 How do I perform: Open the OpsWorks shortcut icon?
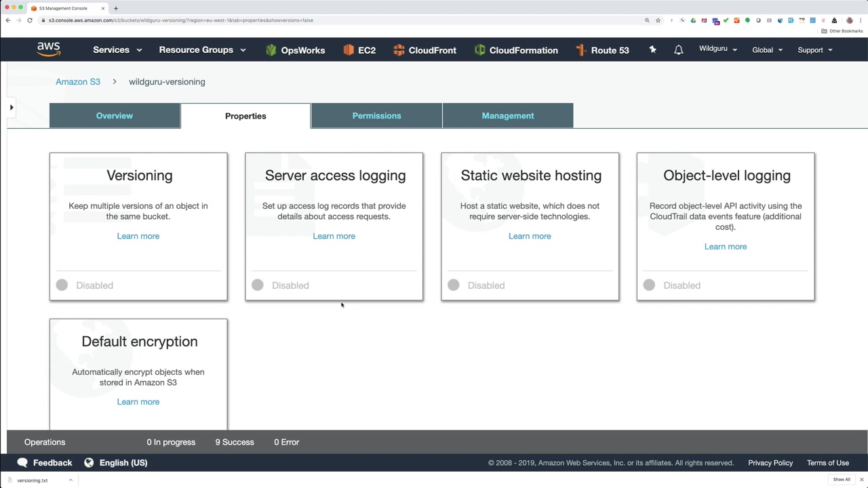click(x=271, y=50)
